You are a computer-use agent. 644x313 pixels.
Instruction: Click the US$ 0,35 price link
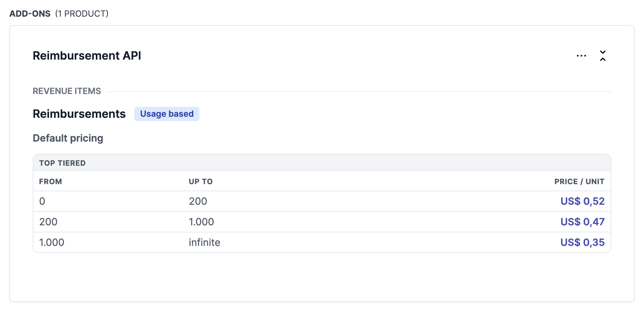tap(582, 242)
